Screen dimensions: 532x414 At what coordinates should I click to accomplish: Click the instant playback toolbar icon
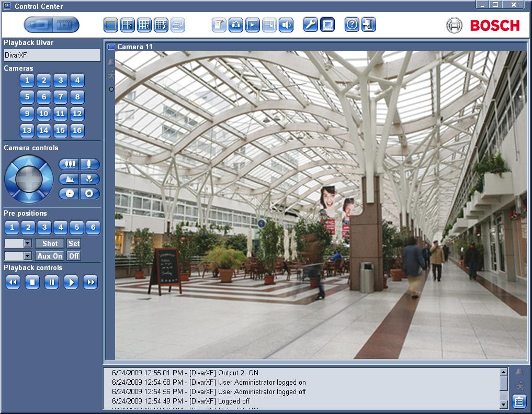(253, 25)
